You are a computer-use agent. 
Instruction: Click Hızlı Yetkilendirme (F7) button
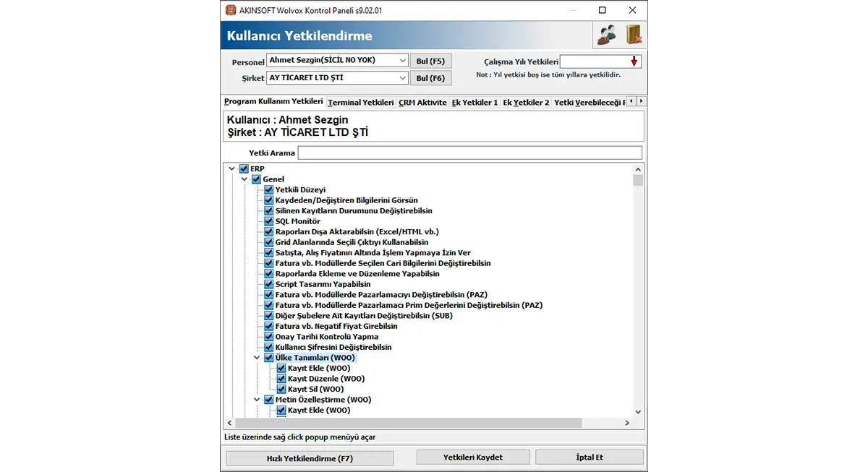[x=310, y=458]
